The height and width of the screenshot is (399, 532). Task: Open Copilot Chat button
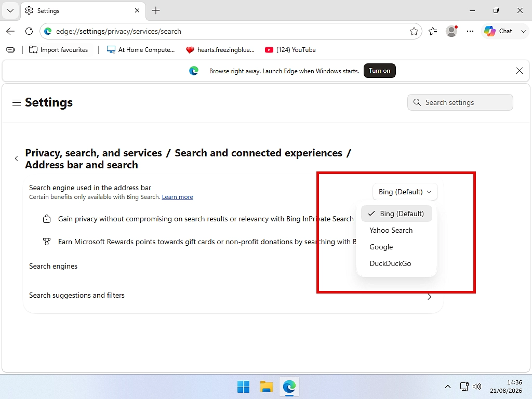pyautogui.click(x=498, y=31)
